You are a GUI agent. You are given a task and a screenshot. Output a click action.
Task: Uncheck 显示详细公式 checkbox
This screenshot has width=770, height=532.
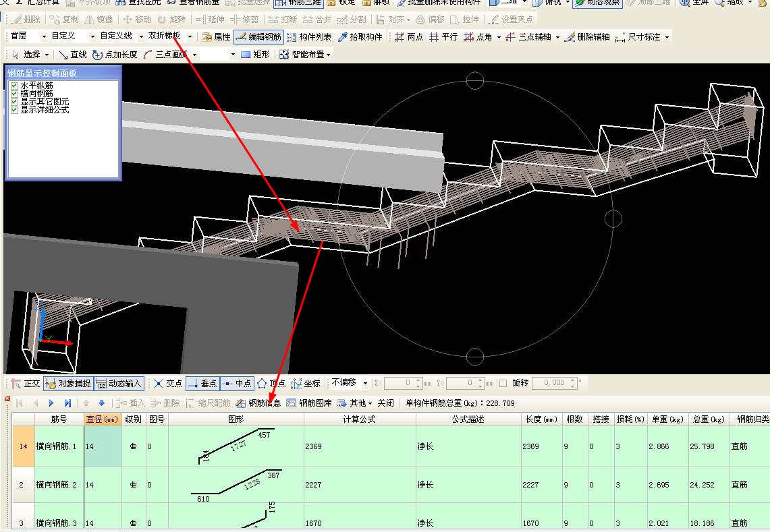pos(14,110)
